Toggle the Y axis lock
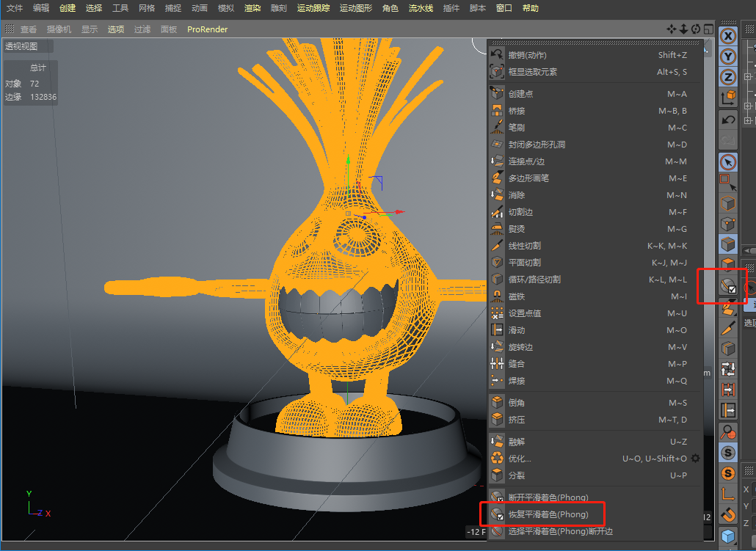 pos(728,56)
